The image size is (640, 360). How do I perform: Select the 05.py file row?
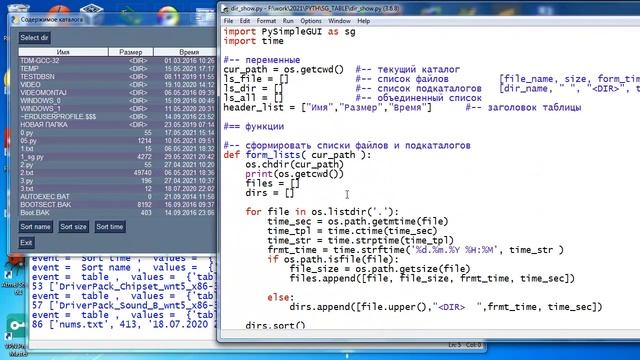point(118,140)
